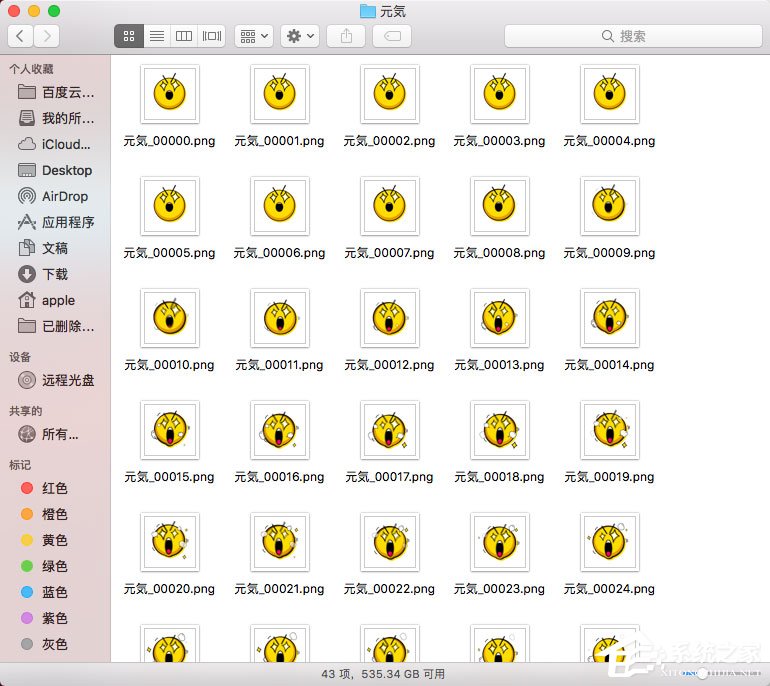The height and width of the screenshot is (686, 770).
Task: Click the file name 元気_00021.png
Action: [279, 589]
